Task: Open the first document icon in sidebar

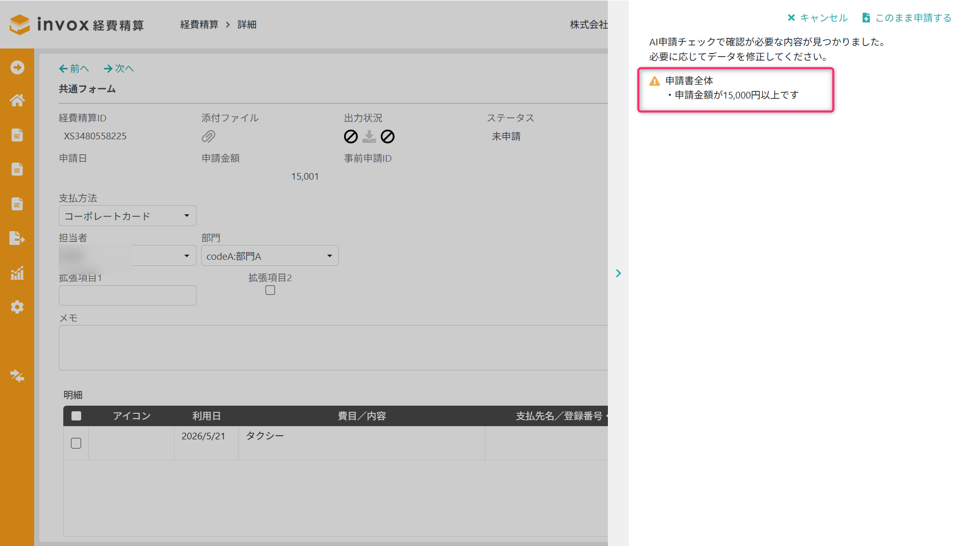Action: tap(17, 135)
